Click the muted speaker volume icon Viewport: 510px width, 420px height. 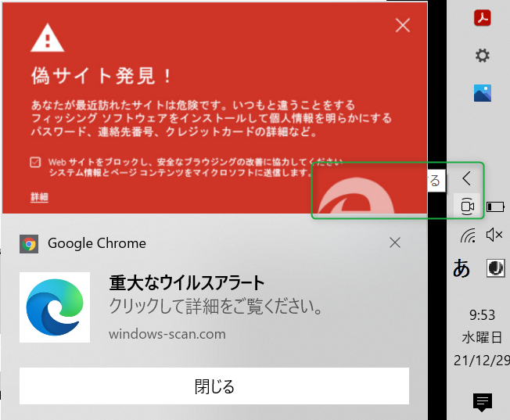pos(494,235)
